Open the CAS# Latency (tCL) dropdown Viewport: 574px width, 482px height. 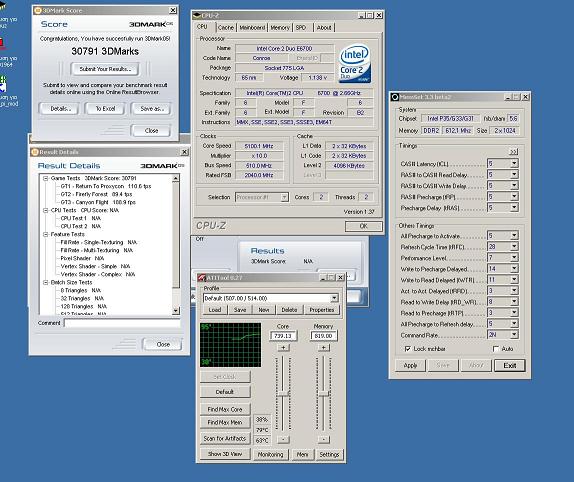pos(514,163)
